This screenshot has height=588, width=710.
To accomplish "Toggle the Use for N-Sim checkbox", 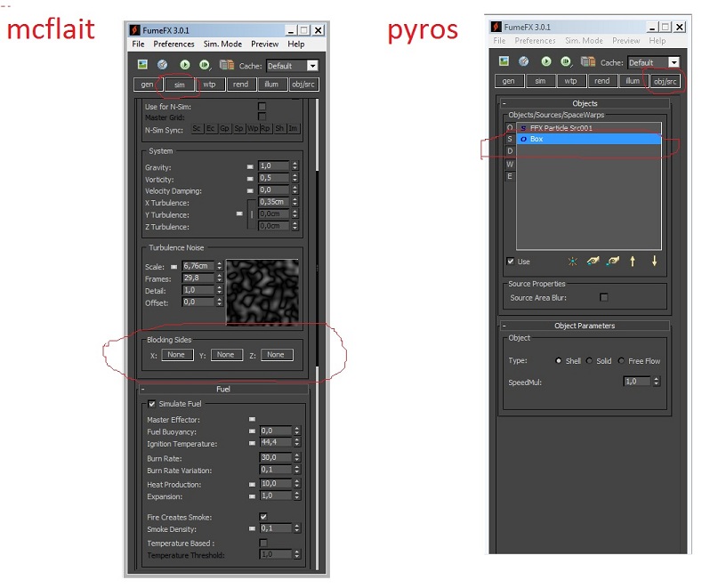I will click(x=262, y=107).
